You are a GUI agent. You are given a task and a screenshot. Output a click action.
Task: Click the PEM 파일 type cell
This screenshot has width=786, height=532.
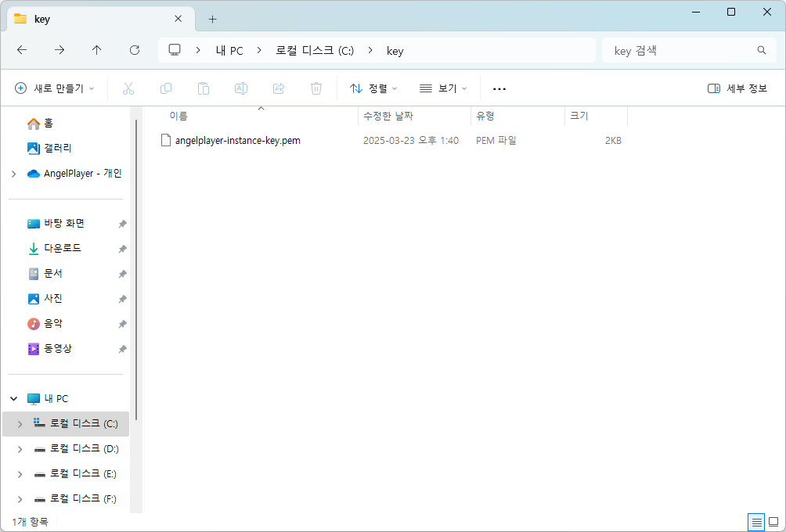(496, 141)
